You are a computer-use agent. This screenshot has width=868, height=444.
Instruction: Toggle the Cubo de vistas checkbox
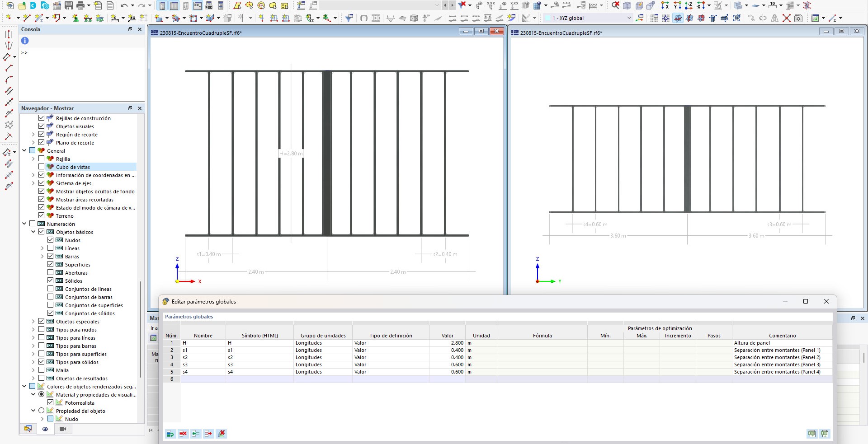(42, 167)
